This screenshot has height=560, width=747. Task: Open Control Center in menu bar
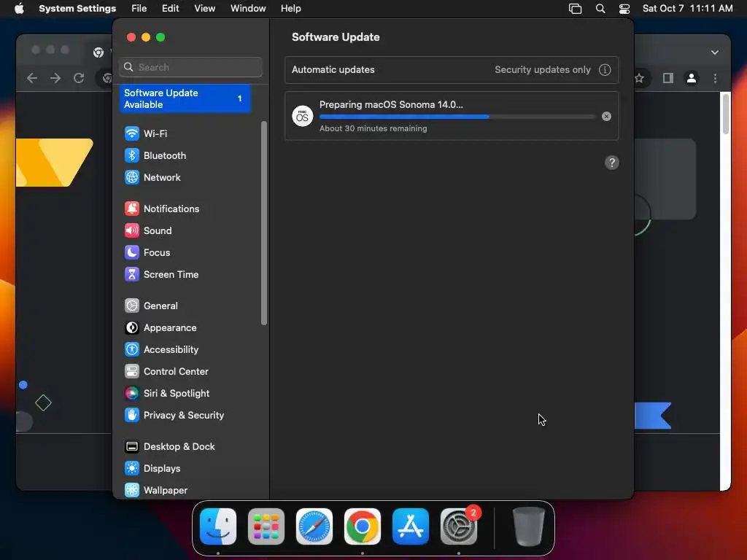624,9
